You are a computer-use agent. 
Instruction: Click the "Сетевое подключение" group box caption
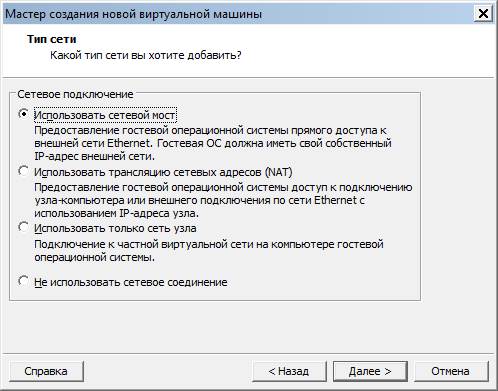coord(75,94)
